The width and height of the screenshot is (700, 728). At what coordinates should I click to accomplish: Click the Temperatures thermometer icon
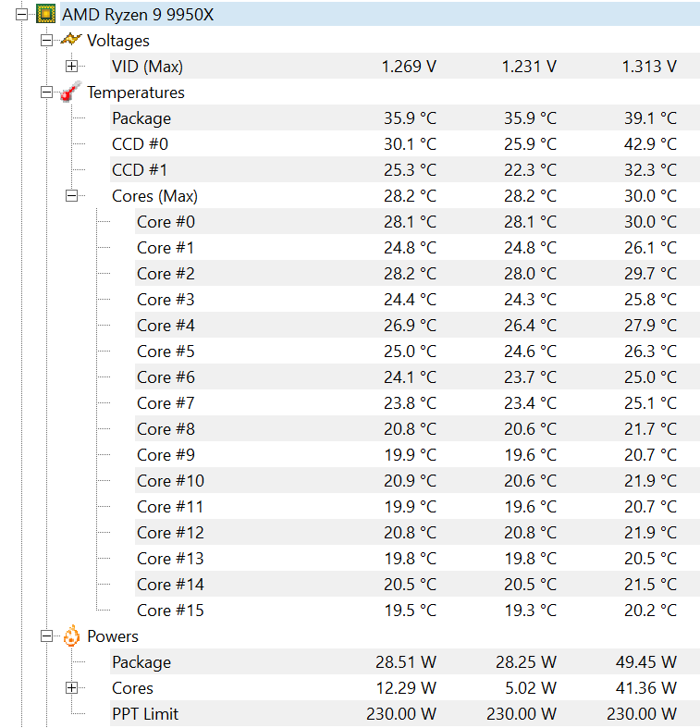click(x=71, y=92)
